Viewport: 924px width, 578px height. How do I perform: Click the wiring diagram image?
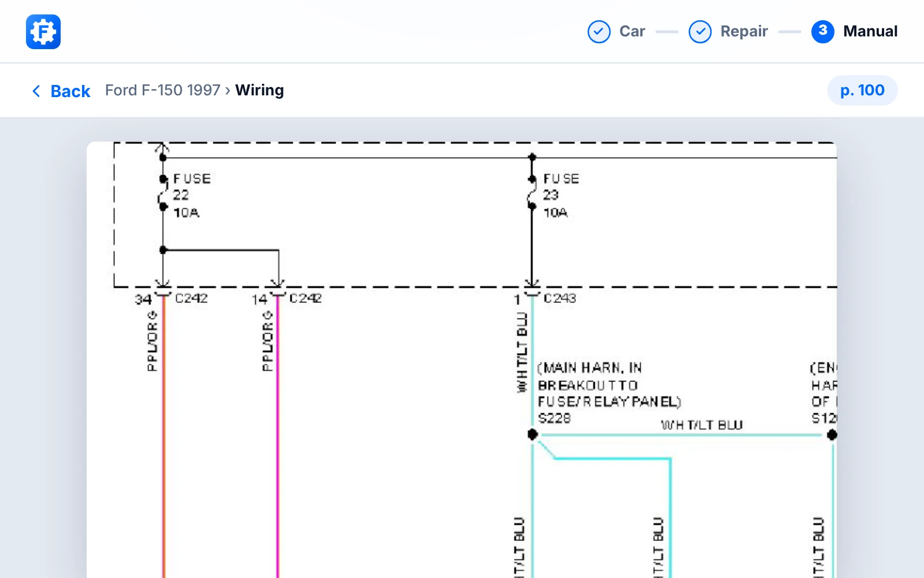pos(461,360)
